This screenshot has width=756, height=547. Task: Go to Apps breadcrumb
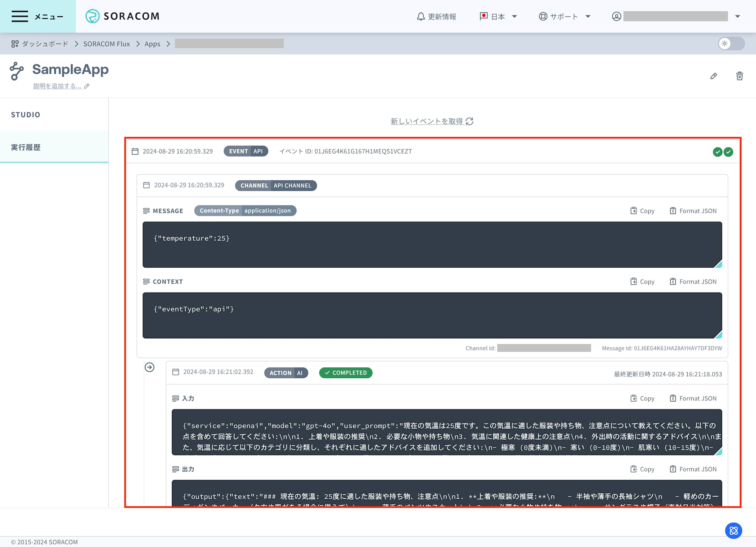[x=152, y=44]
